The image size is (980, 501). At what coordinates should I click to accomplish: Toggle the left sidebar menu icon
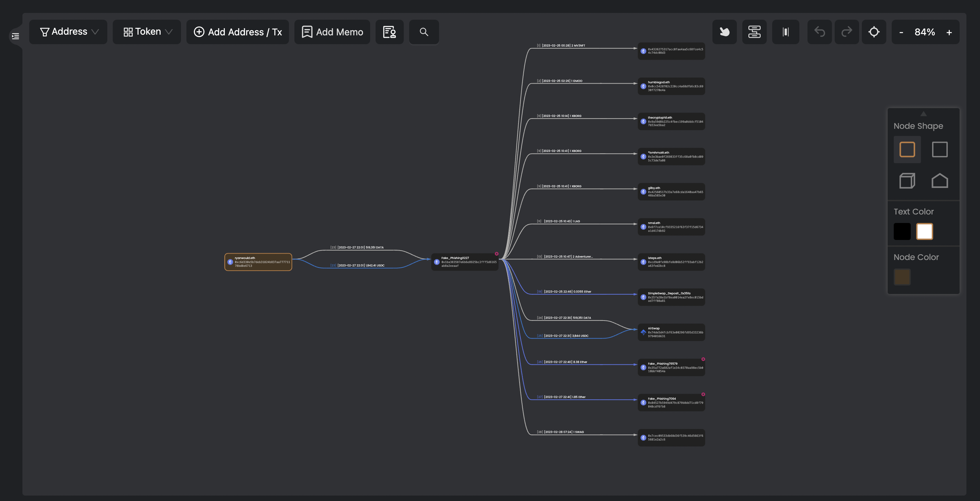click(16, 36)
